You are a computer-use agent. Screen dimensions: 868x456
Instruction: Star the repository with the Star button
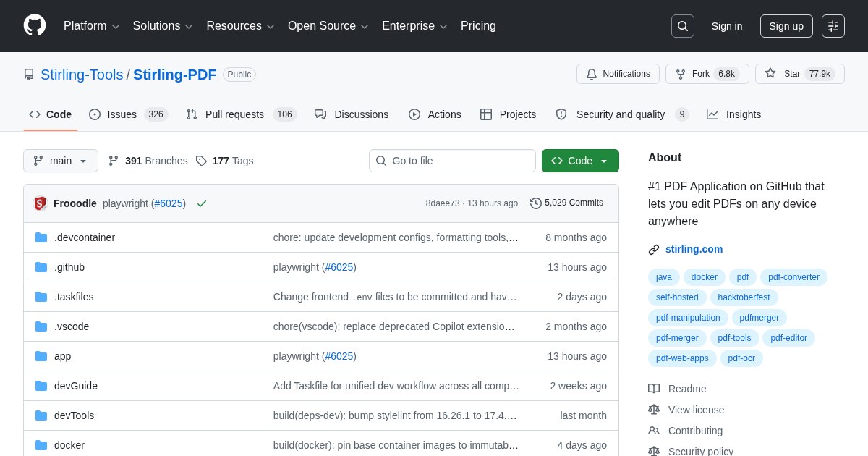[799, 74]
